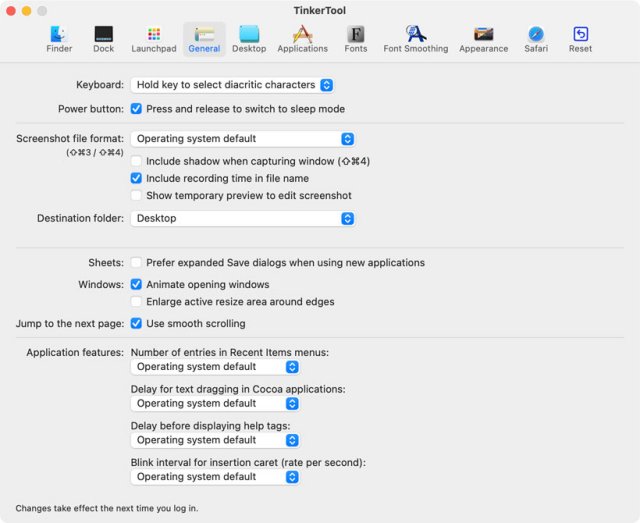
Task: Minimize the TinkerTool window
Action: coord(27,11)
